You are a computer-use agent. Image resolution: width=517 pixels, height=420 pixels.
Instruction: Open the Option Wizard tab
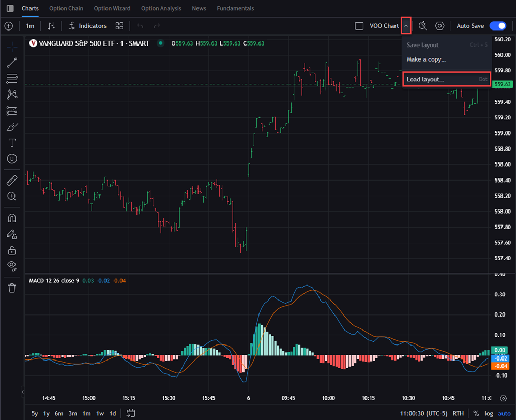point(112,8)
